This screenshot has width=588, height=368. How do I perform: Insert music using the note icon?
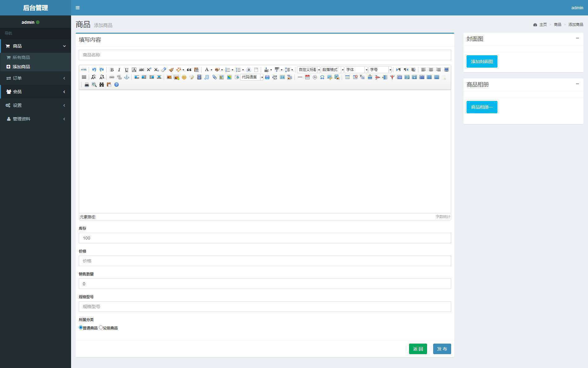(x=207, y=77)
